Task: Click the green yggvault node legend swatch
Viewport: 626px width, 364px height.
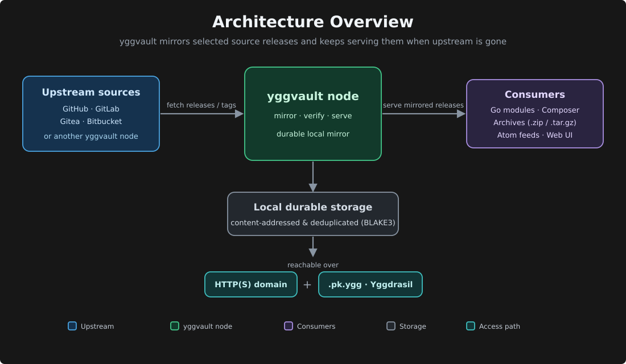Action: point(175,326)
